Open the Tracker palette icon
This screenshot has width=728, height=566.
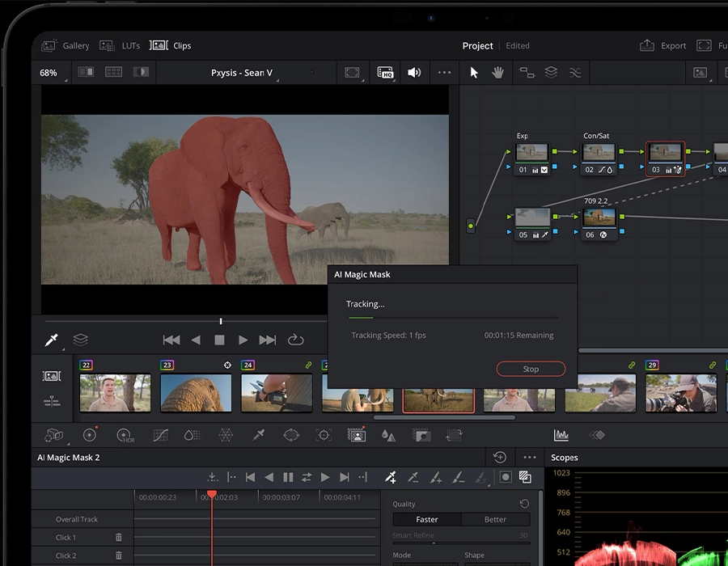[x=324, y=435]
